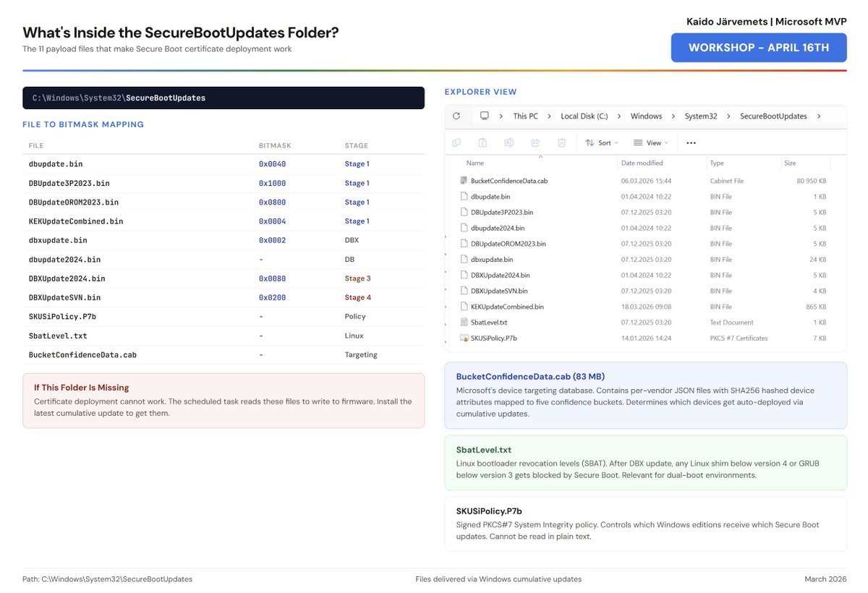Click the BucketConfidenceData.cab cabinet file icon

(x=464, y=181)
